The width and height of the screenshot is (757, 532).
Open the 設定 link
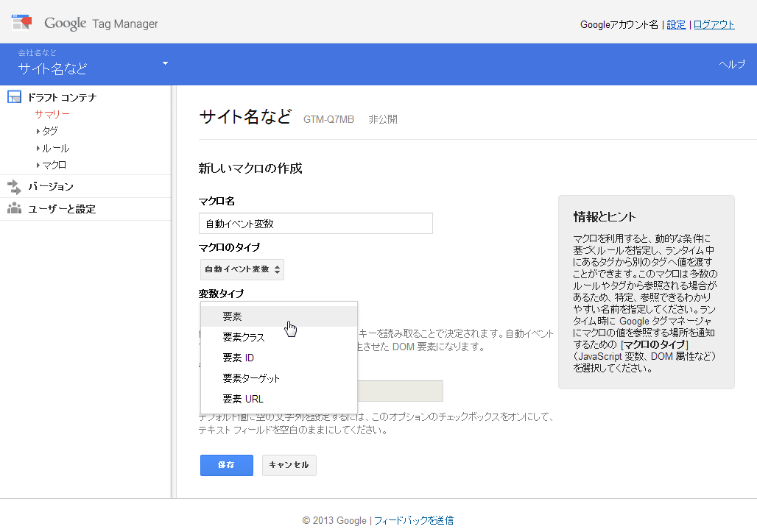click(676, 24)
